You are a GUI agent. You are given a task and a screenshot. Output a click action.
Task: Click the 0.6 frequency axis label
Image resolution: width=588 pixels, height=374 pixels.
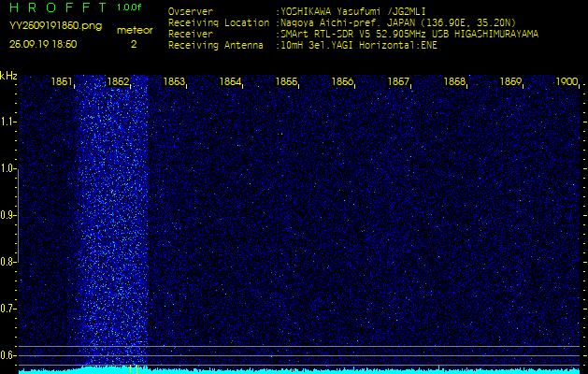pos(8,354)
